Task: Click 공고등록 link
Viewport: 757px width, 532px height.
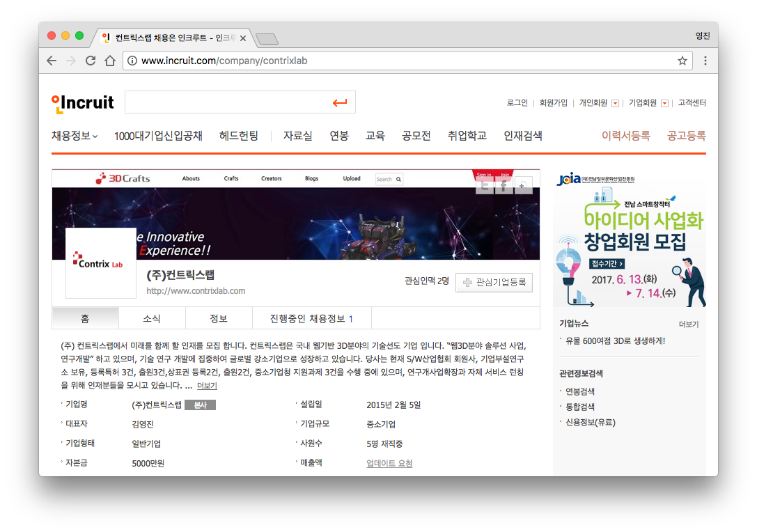Action: pos(687,136)
